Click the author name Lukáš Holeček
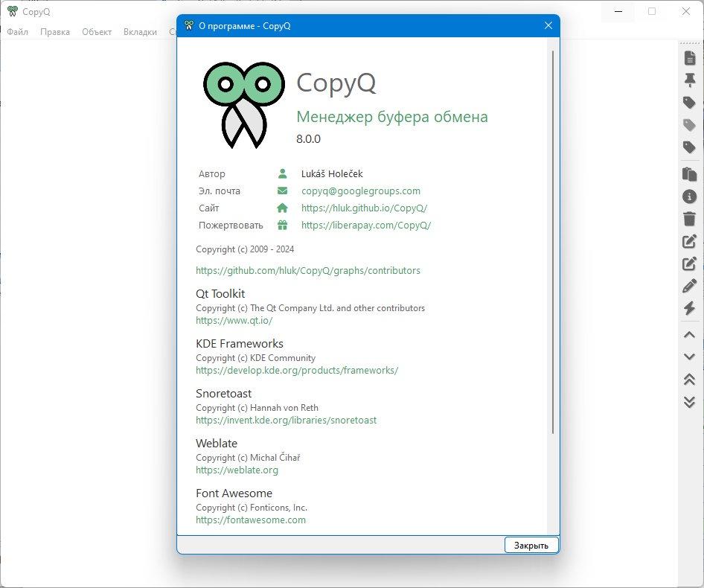 click(x=332, y=174)
